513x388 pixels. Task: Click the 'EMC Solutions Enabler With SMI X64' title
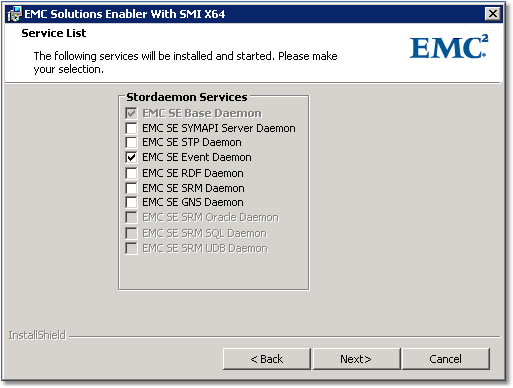pyautogui.click(x=125, y=14)
